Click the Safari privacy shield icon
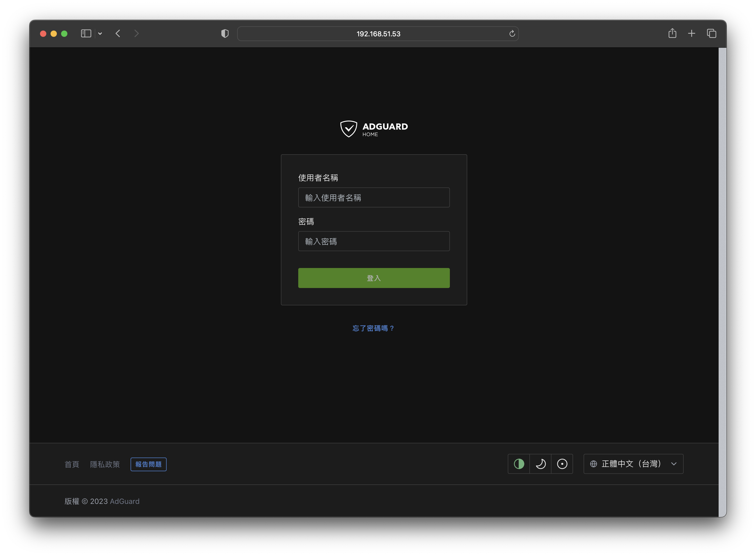The height and width of the screenshot is (556, 756). 225,34
